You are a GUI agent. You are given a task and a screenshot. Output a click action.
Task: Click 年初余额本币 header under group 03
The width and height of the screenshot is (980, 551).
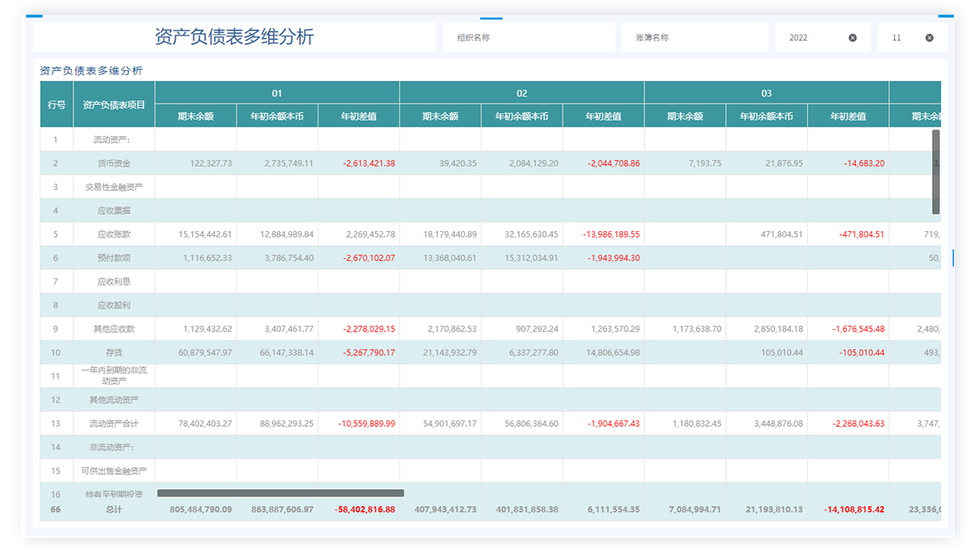click(766, 117)
